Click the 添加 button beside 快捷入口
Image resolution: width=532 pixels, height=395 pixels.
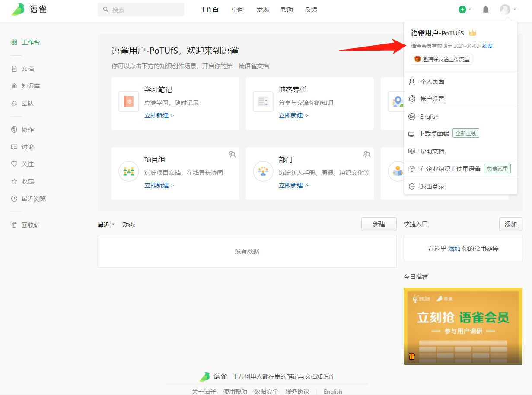511,224
